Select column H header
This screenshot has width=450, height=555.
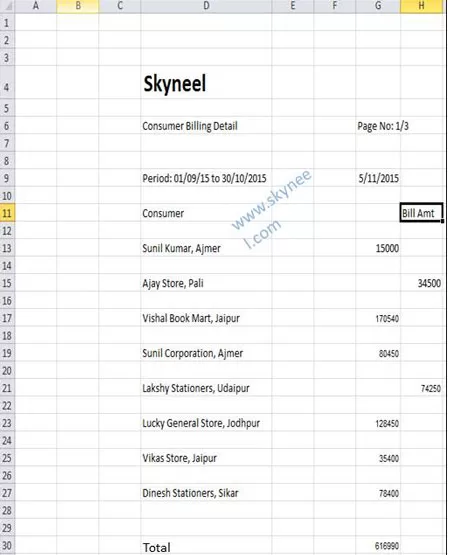(x=421, y=6)
